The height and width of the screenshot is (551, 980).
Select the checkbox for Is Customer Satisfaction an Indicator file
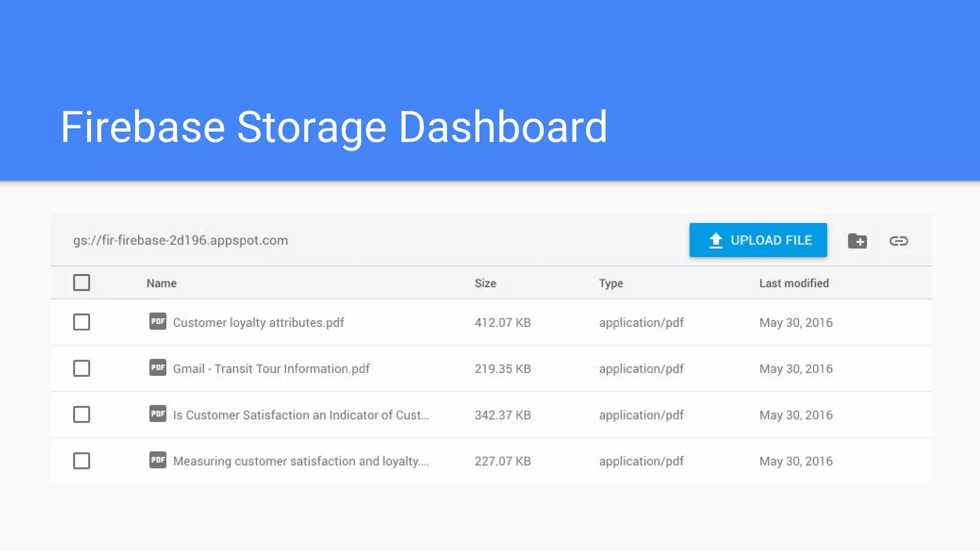pos(81,415)
